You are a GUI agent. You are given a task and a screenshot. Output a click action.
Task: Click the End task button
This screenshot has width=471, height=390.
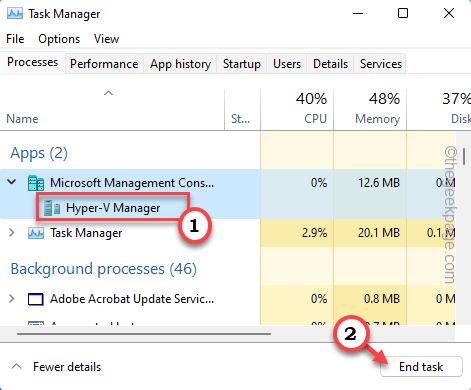click(421, 367)
